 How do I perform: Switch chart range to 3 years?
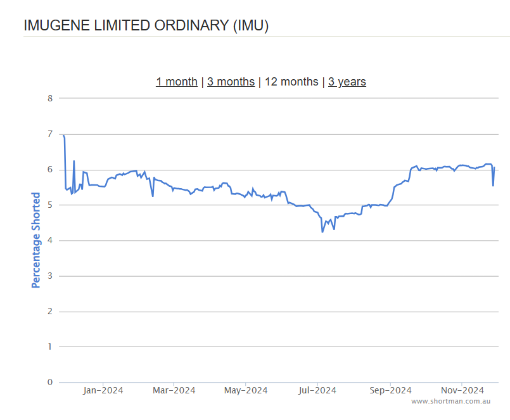(x=347, y=82)
